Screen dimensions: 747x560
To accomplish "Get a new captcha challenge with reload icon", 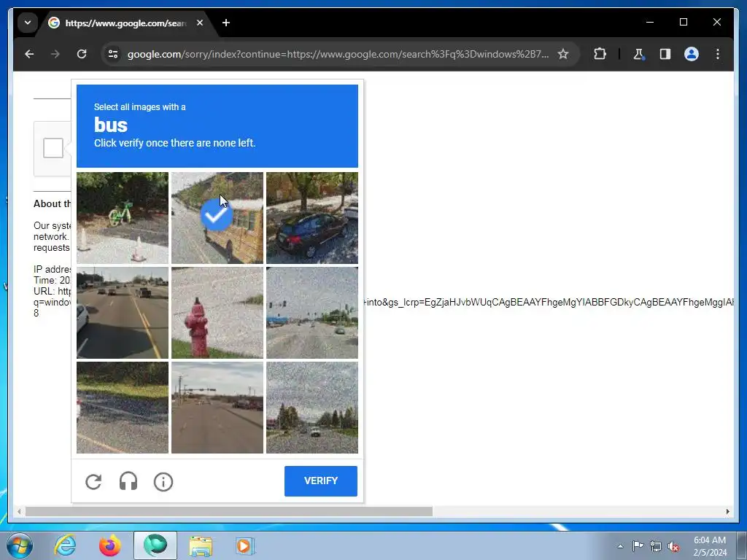I will pyautogui.click(x=93, y=481).
